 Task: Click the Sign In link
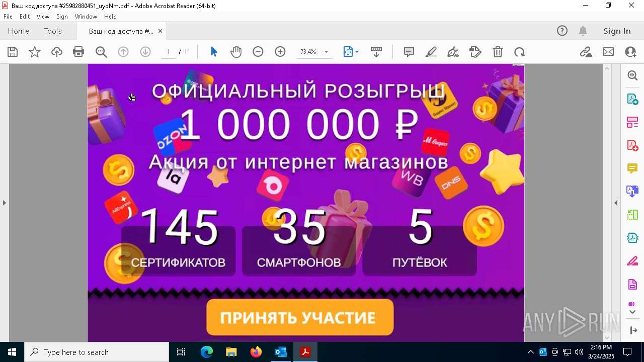617,31
